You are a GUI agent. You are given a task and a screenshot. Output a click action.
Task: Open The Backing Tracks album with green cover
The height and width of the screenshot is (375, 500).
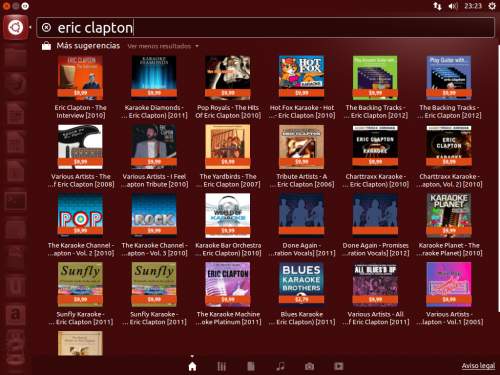[x=375, y=88]
